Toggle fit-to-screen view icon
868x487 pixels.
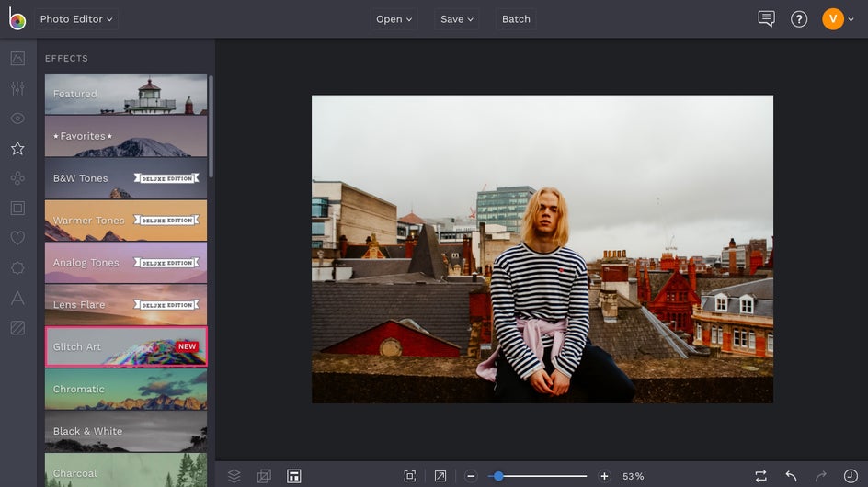point(410,476)
